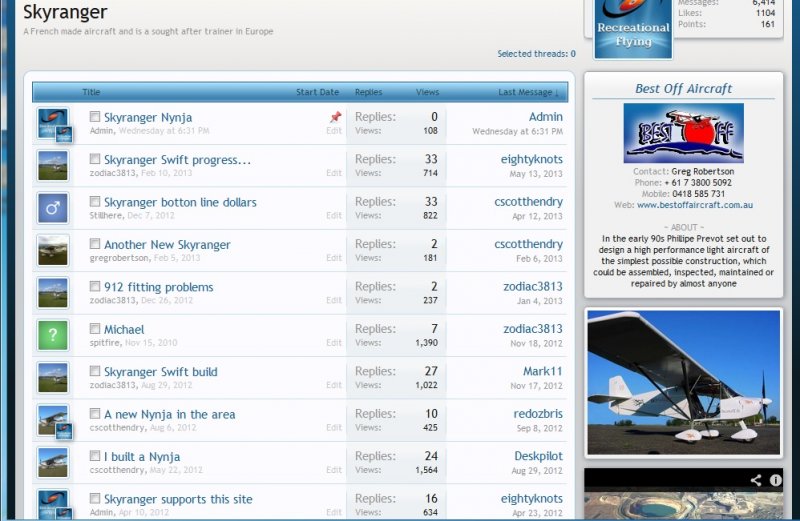Open A new Nynja in the area thread
The width and height of the screenshot is (800, 521).
point(170,414)
